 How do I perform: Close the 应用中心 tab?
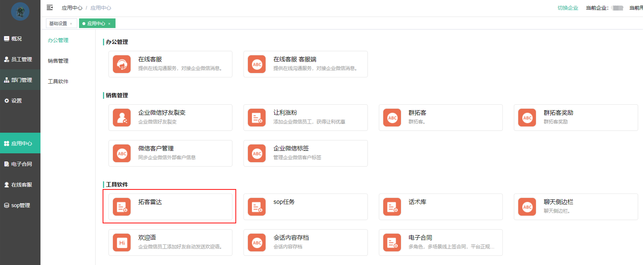tap(109, 24)
